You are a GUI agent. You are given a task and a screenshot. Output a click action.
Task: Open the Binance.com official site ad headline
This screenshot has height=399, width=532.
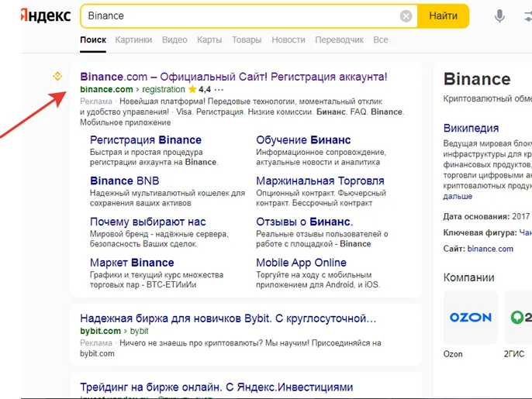coord(233,77)
